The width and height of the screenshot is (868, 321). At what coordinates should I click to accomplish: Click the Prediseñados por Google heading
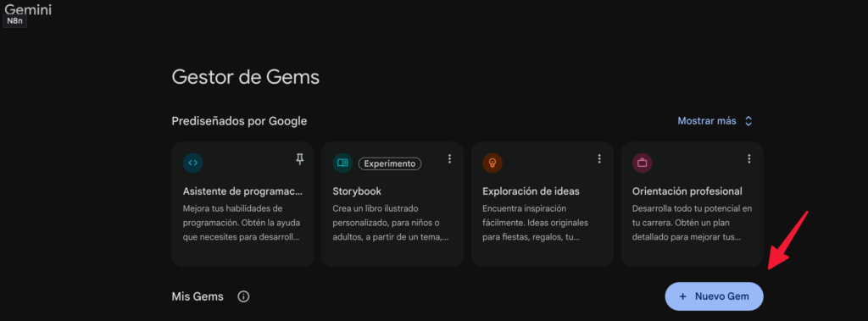click(239, 121)
